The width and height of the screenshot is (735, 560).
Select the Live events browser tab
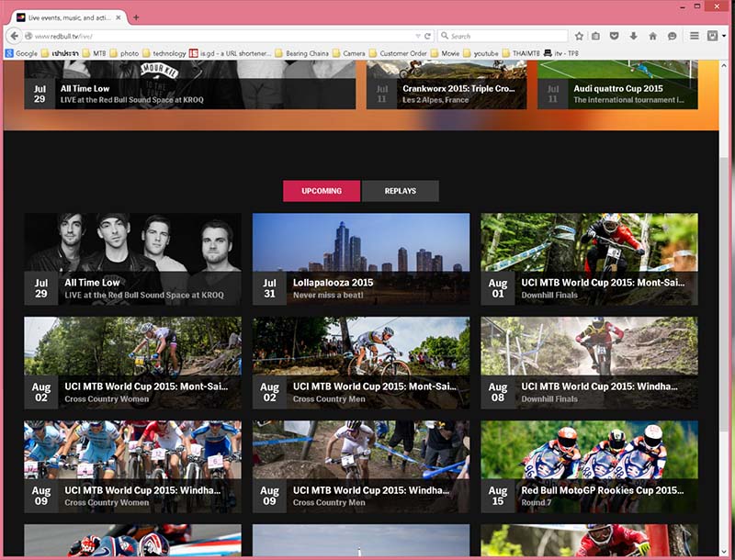(x=68, y=17)
